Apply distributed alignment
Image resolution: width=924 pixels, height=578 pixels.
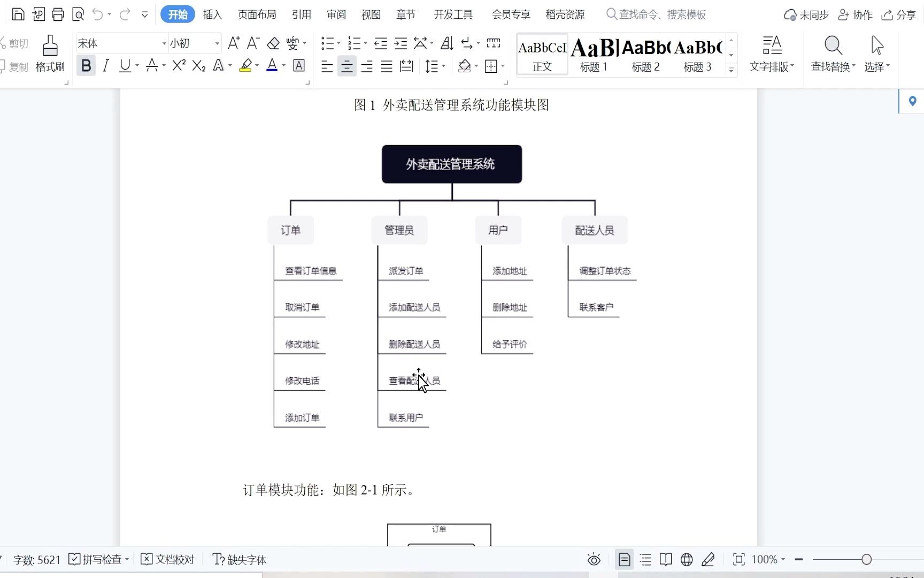[x=406, y=66]
